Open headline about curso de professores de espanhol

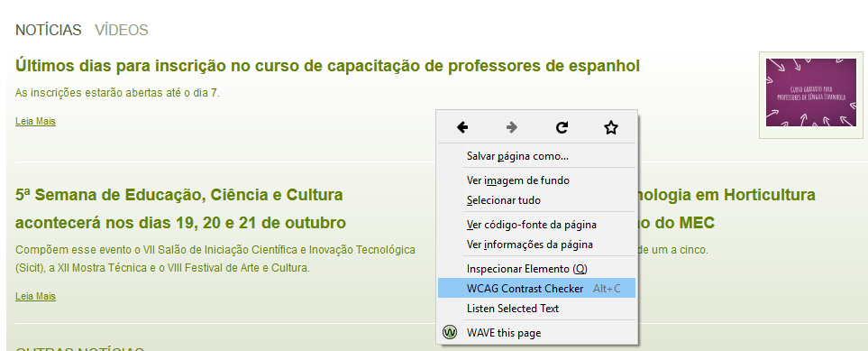pyautogui.click(x=327, y=66)
